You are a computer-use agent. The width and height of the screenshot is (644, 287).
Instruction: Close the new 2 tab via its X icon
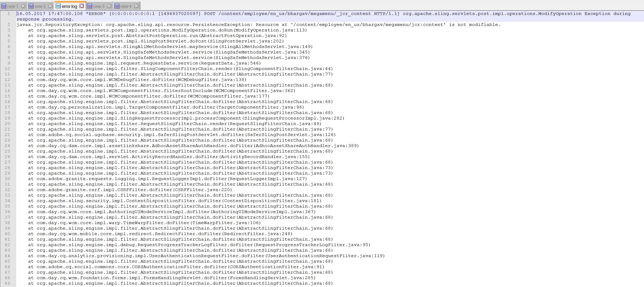tap(50, 6)
